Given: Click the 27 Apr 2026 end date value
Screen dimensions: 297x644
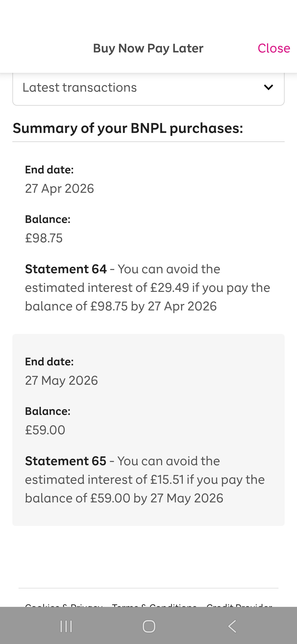Looking at the screenshot, I should [59, 188].
